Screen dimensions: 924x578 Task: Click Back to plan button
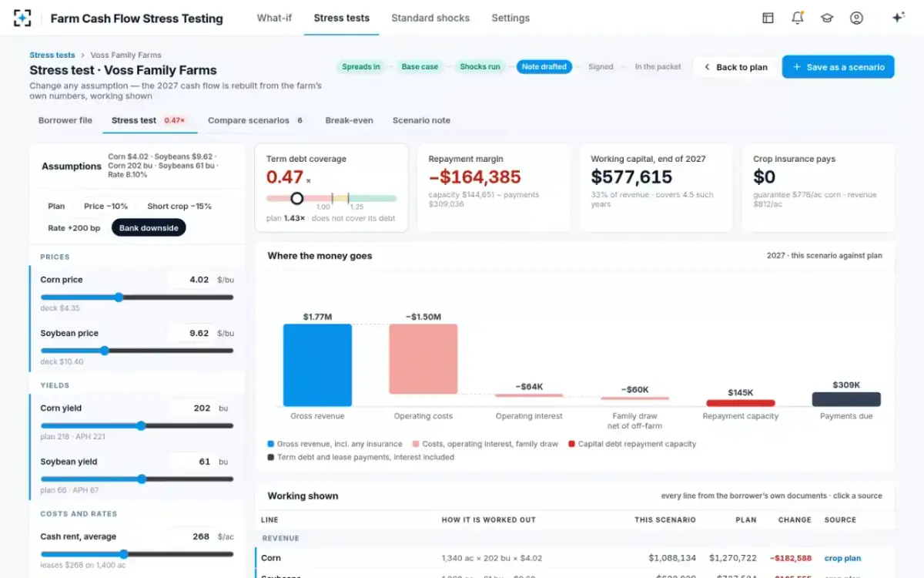(x=735, y=67)
